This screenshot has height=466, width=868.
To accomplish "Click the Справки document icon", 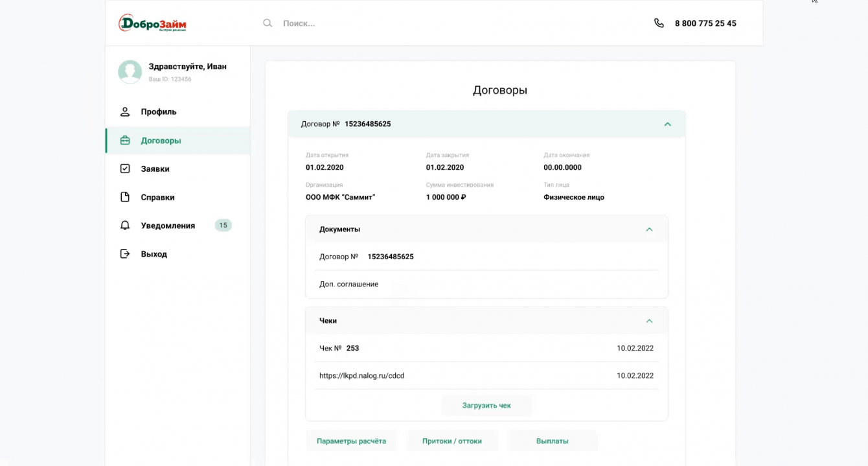I will (x=125, y=197).
